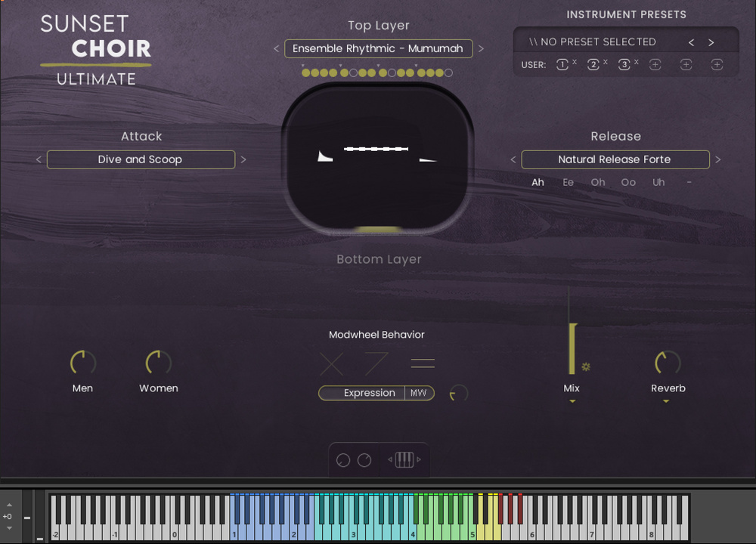Click the yellow bar at display bottom
This screenshot has height=544, width=756.
(379, 230)
